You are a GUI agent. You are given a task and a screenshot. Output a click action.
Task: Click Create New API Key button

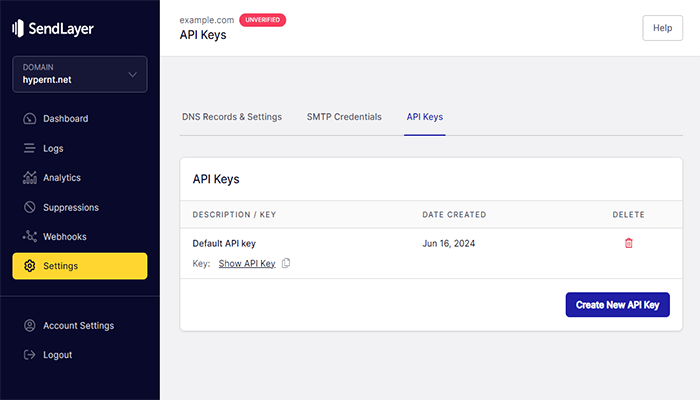click(x=617, y=305)
